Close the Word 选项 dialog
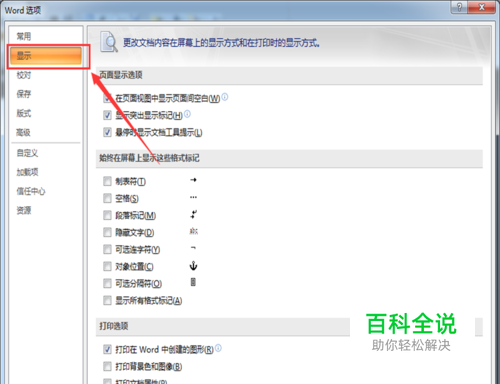Image resolution: width=500 pixels, height=384 pixels. click(482, 7)
